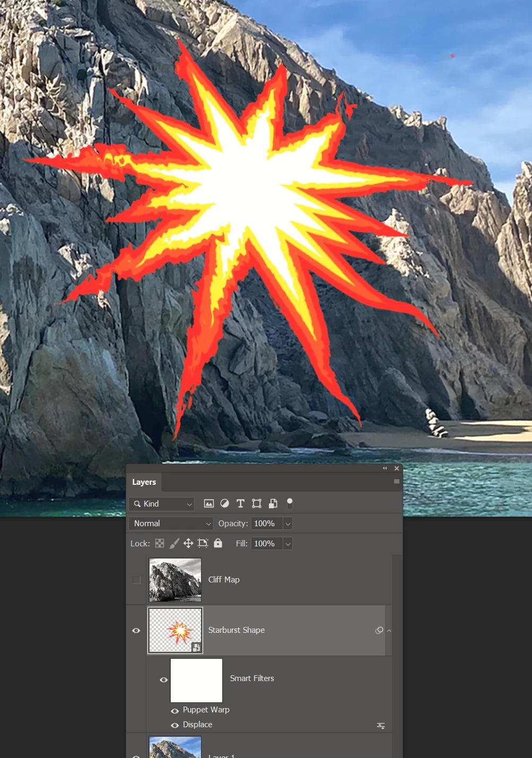This screenshot has width=532, height=758.
Task: Lock position move icon
Action: (x=188, y=543)
